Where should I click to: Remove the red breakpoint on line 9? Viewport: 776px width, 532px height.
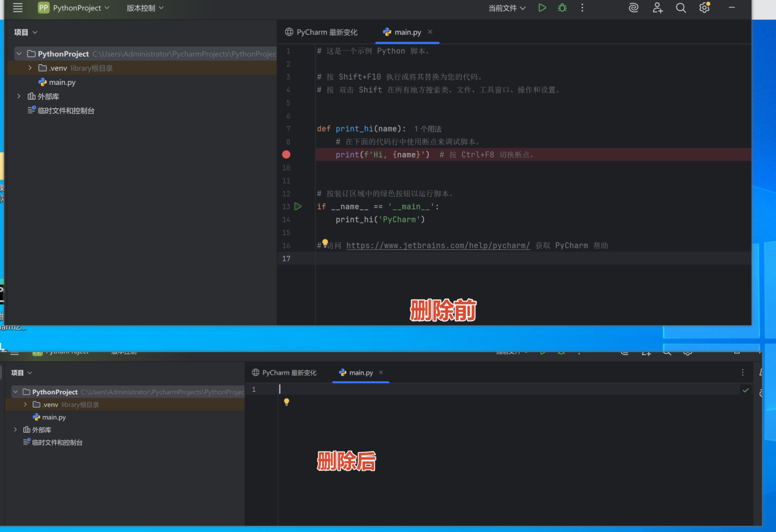[x=286, y=154]
